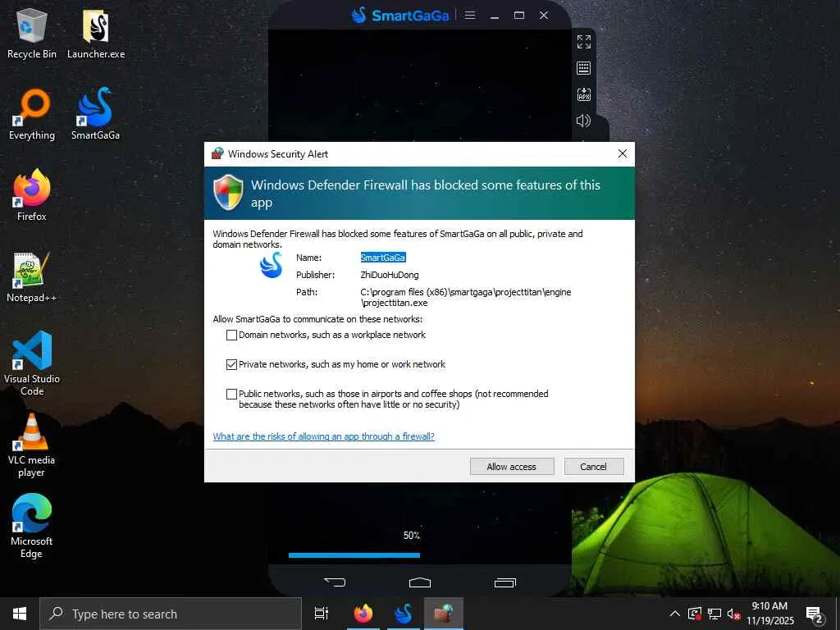840x630 pixels.
Task: Click the install APK icon in SmartGaGa
Action: coord(583,94)
